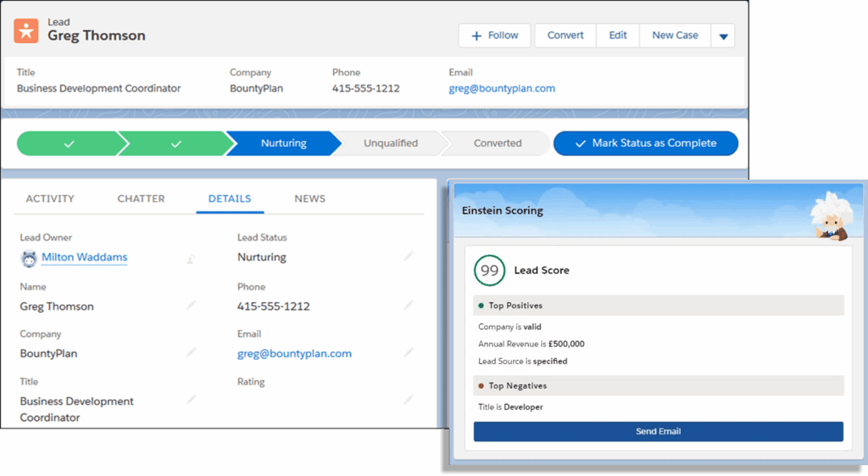Select the Nurturing path stage
The height and width of the screenshot is (476, 868).
pos(283,143)
